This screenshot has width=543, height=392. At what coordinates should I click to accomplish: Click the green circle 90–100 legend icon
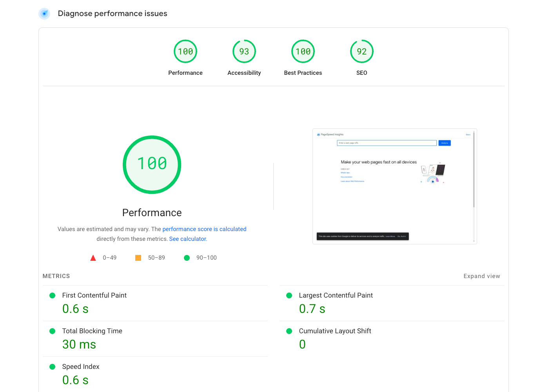187,258
